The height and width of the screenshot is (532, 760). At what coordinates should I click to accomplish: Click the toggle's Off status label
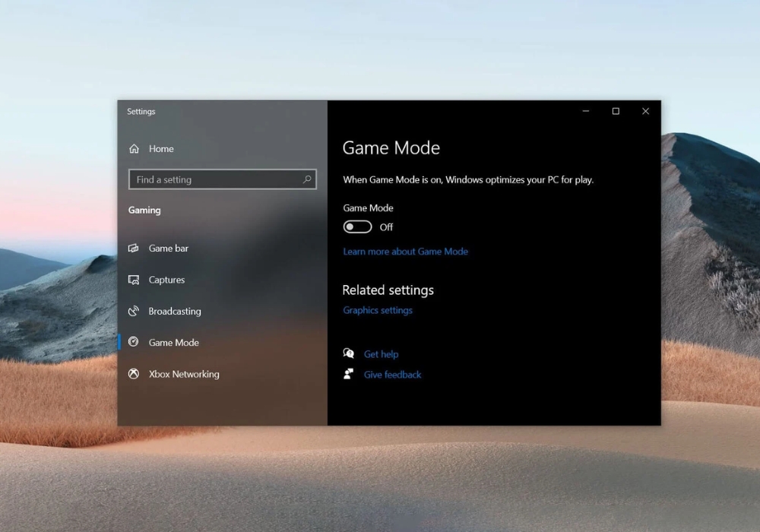(x=386, y=227)
